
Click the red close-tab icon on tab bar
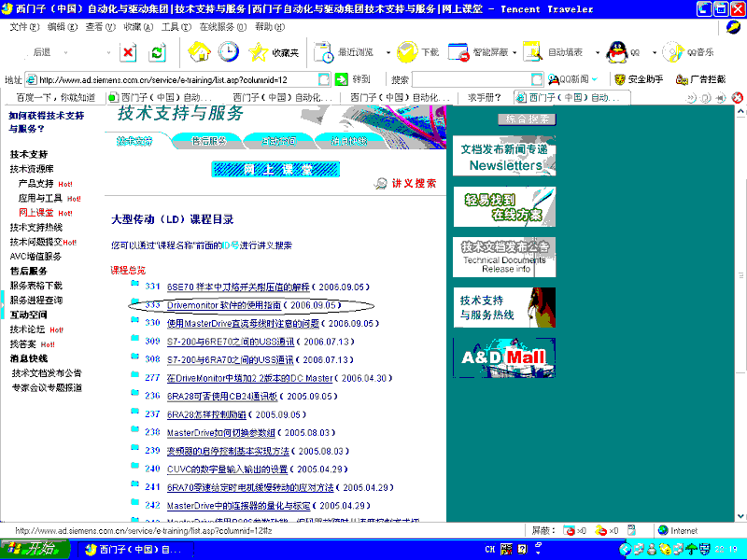[x=738, y=98]
